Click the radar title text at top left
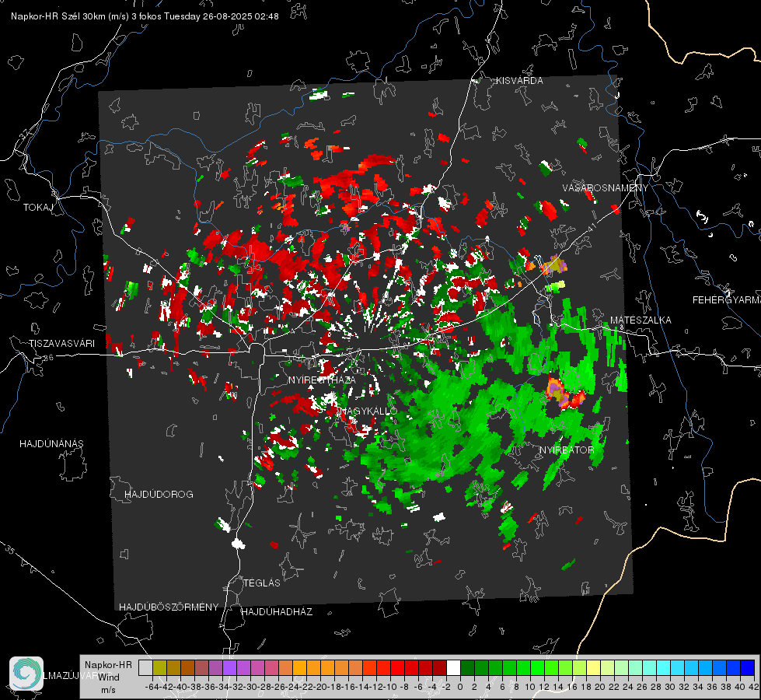Screen dimensions: 761x700 [145, 16]
